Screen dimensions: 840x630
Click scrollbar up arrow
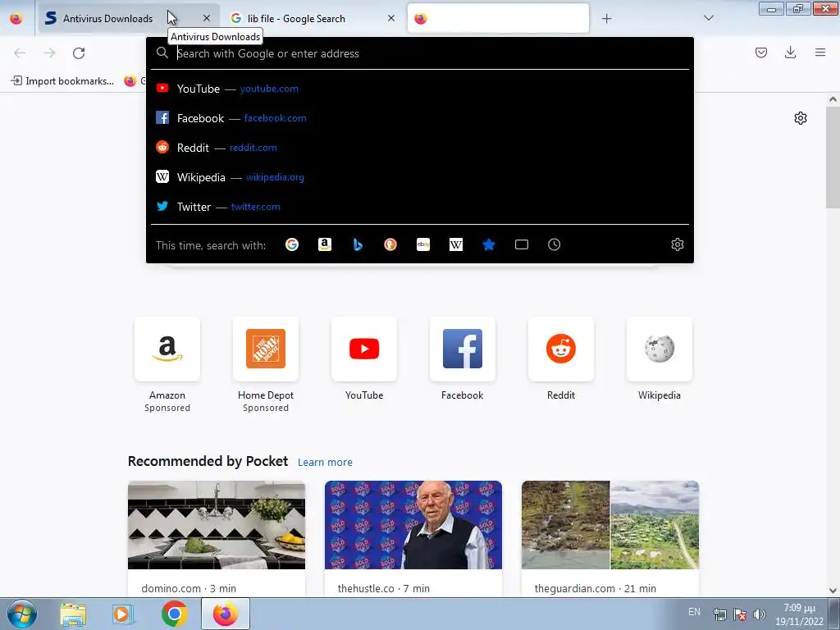pos(833,99)
